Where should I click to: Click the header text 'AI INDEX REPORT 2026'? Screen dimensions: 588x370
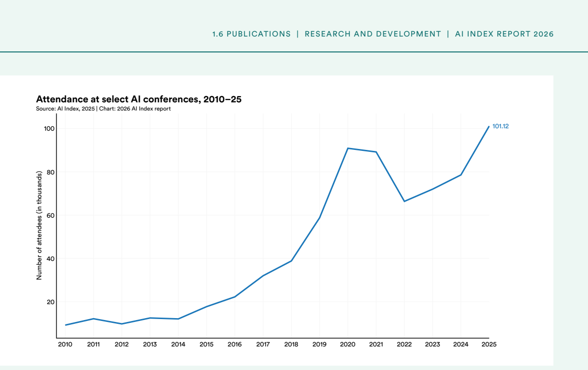[504, 34]
